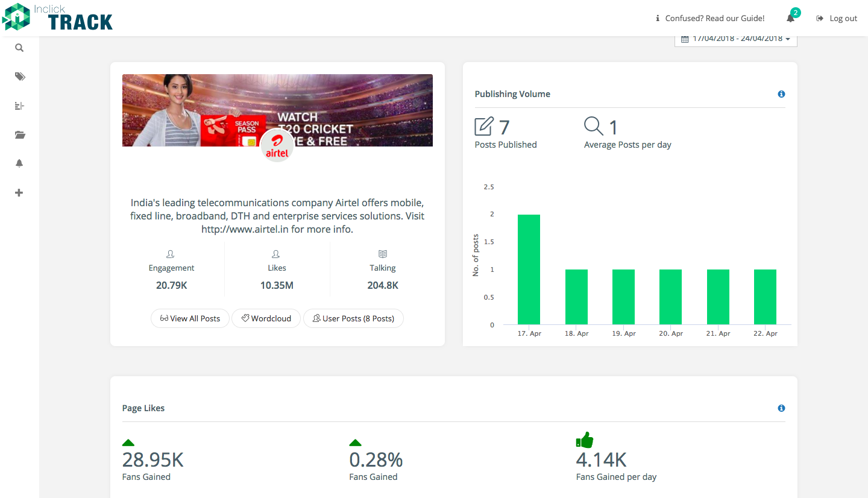This screenshot has width=868, height=498.
Task: Click User Posts (8 Posts) button
Action: pos(353,318)
